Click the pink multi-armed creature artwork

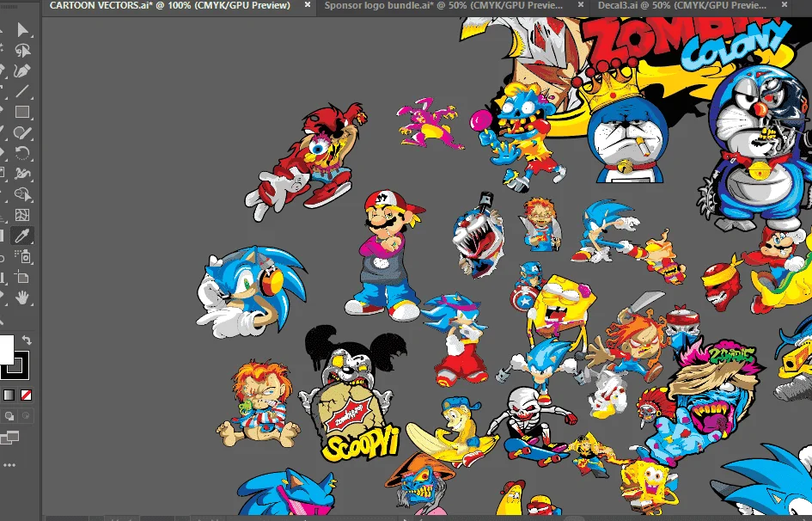(x=430, y=125)
